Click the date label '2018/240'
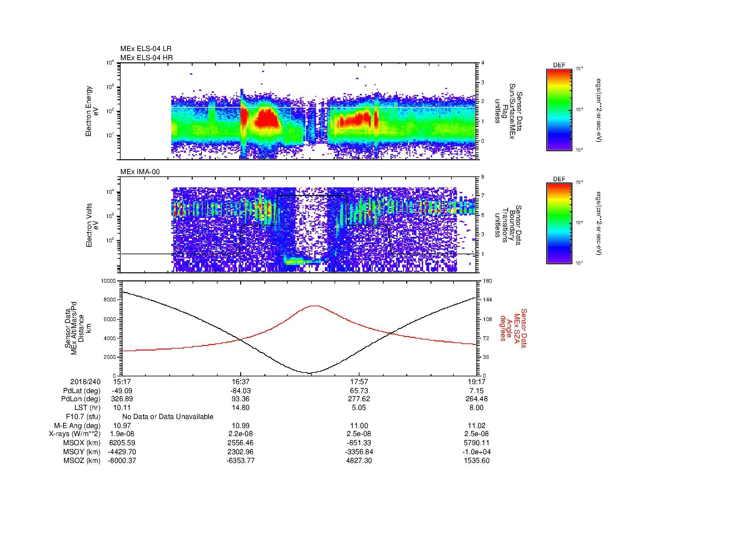This screenshot has height=534, width=756. coord(85,382)
